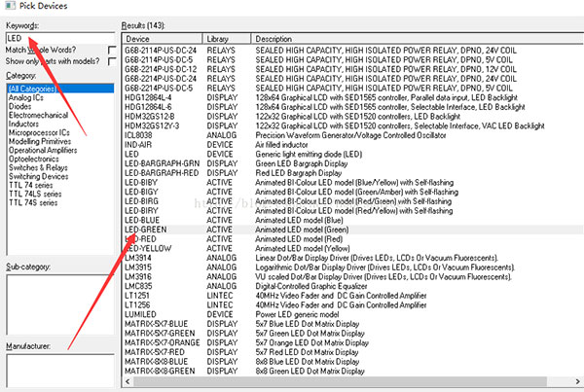
Task: Select device G6B-2214P-US-DC-24
Action: (353, 79)
